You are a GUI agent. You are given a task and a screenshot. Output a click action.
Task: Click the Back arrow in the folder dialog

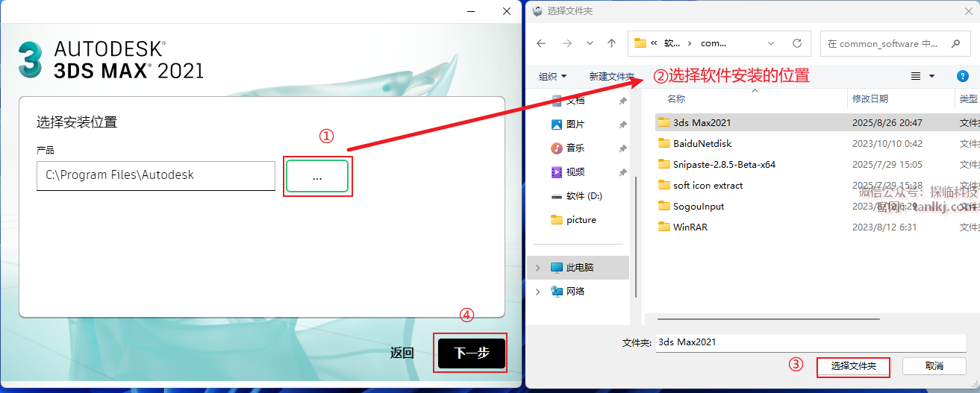[x=542, y=43]
